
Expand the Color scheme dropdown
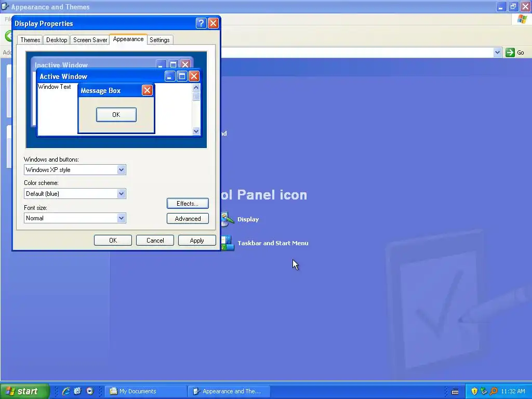coord(121,194)
